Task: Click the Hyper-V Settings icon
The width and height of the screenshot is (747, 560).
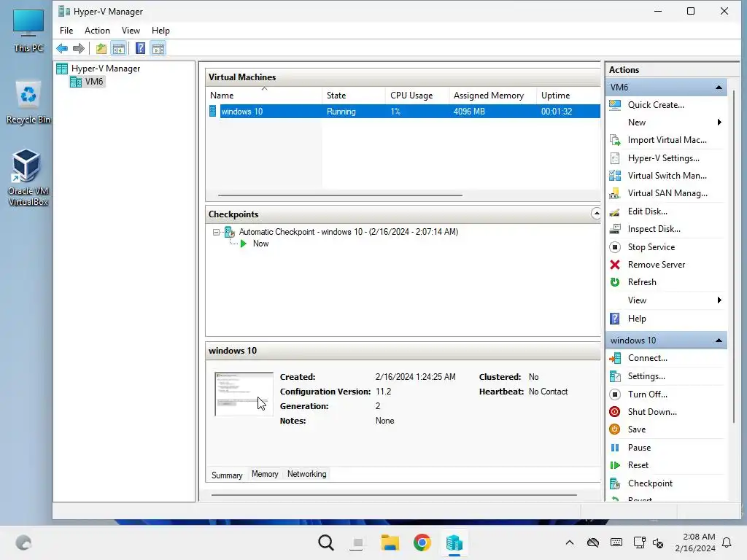Action: click(615, 158)
